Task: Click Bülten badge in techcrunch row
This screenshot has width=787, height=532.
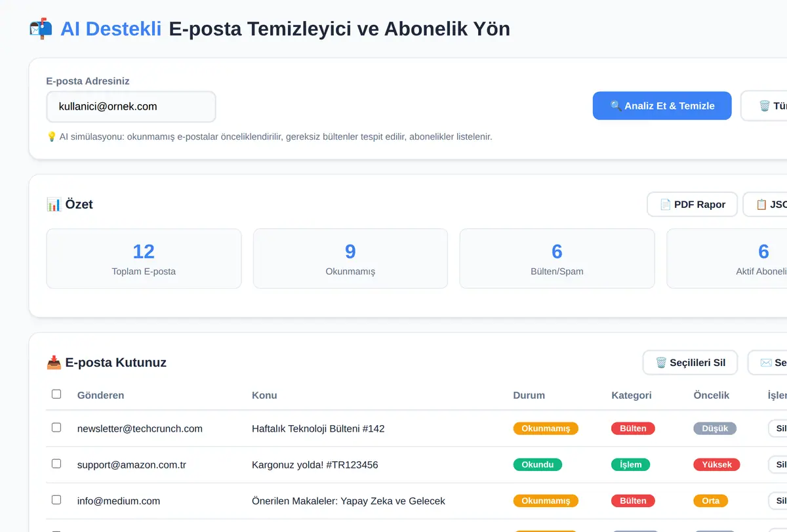Action: (x=633, y=428)
